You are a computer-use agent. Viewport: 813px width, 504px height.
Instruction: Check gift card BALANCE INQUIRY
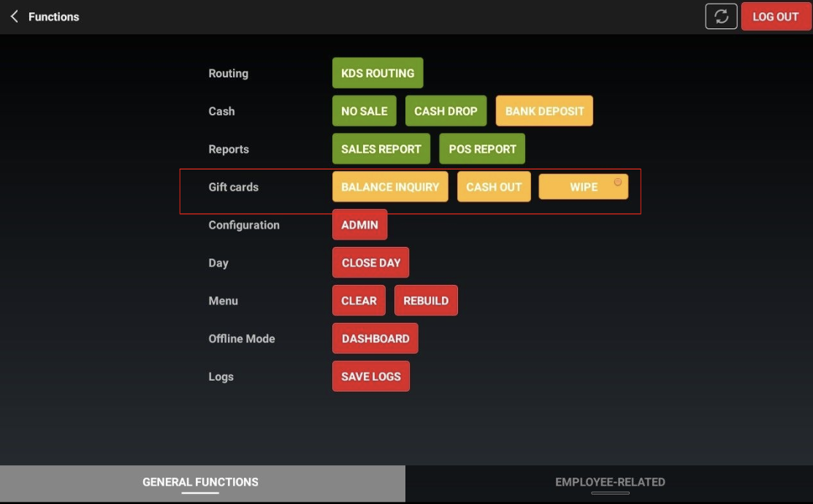[x=390, y=187]
